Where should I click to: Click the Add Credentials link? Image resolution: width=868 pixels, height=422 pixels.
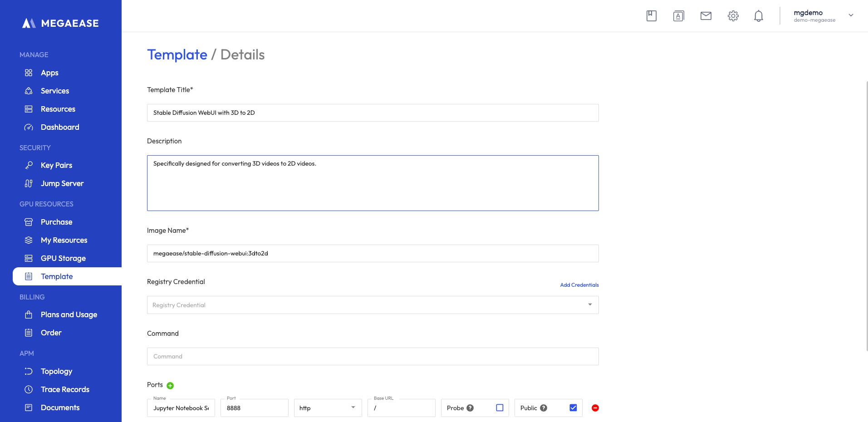[x=579, y=285]
